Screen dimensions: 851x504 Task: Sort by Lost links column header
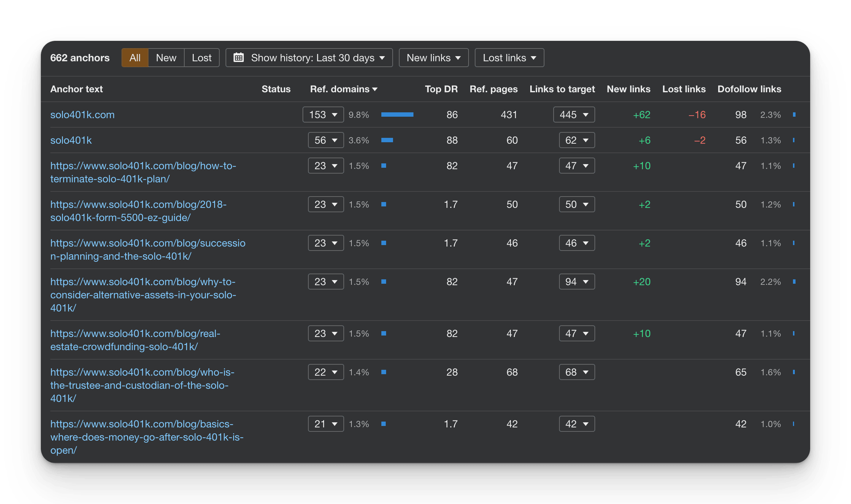[x=684, y=89]
